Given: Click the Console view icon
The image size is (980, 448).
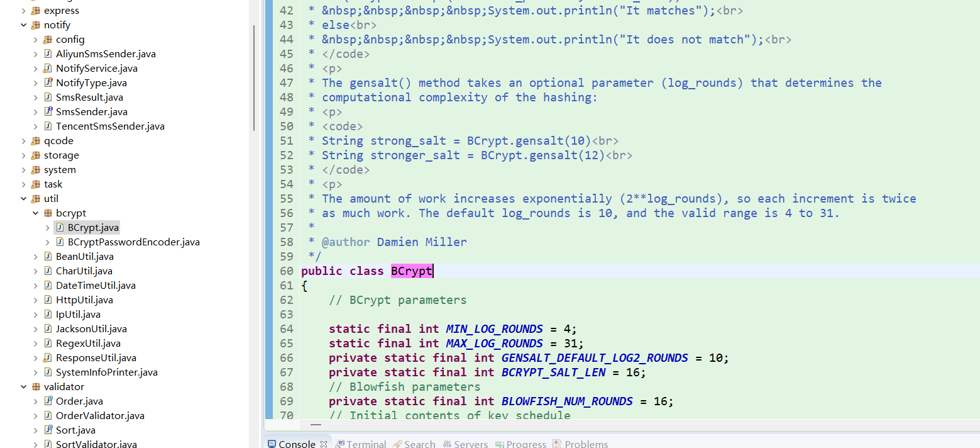Looking at the screenshot, I should pyautogui.click(x=273, y=444).
